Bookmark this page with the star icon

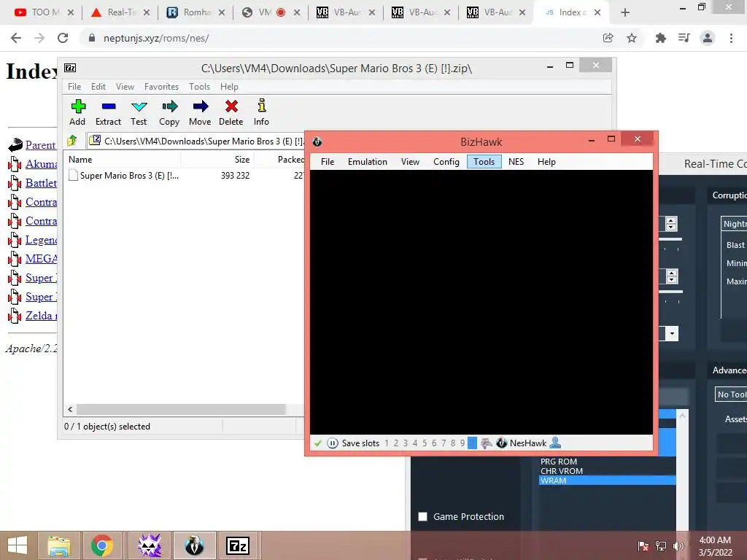[x=632, y=38]
